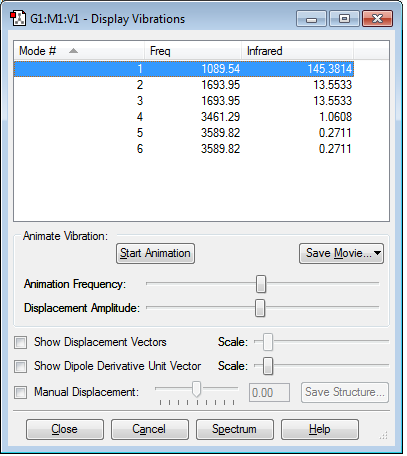Click the Displacement Amplitude slider thumb
407x456 pixels.
(260, 308)
